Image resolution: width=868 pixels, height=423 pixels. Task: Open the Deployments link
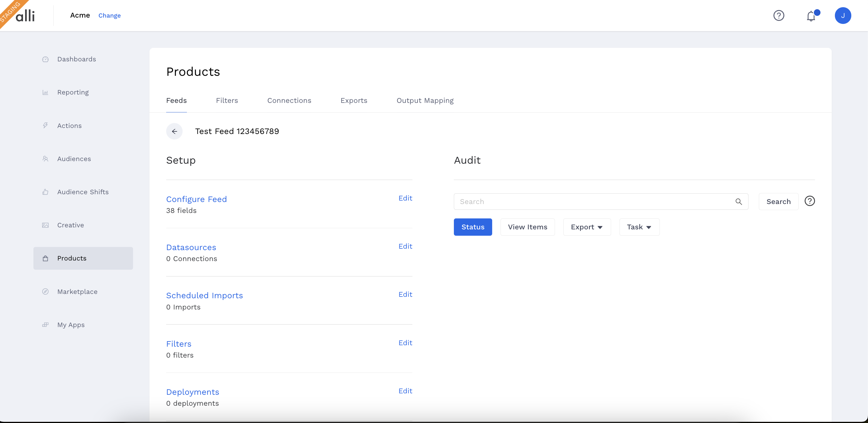pos(192,392)
